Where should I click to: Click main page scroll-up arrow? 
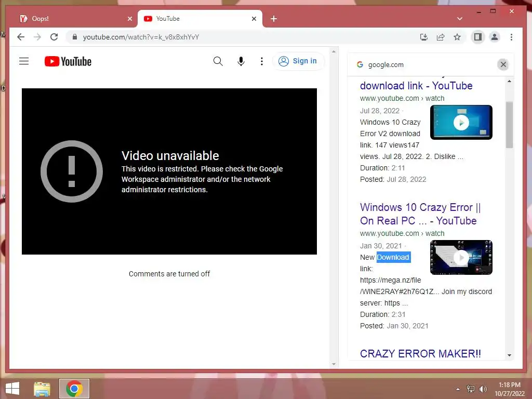pos(334,51)
